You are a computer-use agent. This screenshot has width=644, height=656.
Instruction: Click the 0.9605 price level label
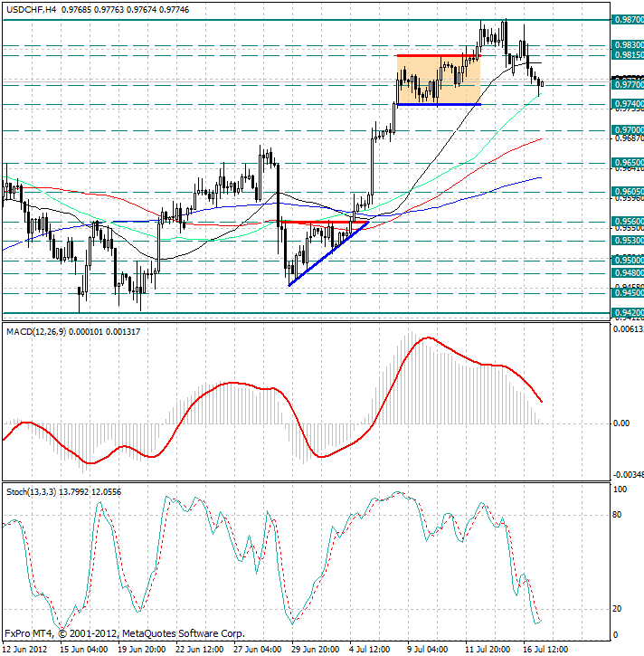[x=628, y=192]
